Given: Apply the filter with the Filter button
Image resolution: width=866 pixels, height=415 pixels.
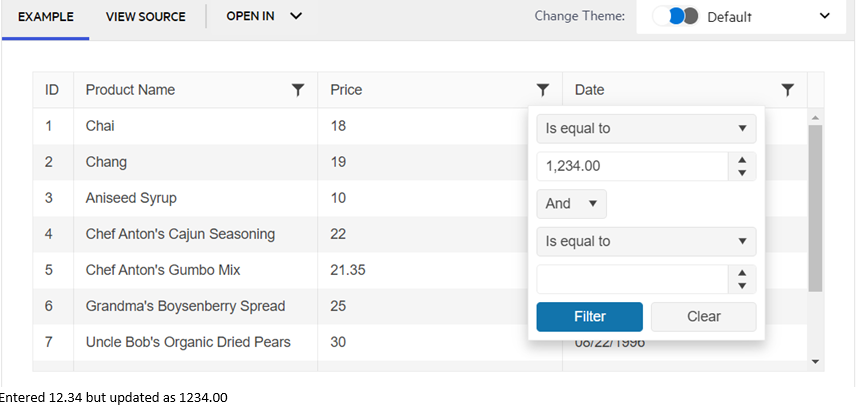Looking at the screenshot, I should (589, 317).
